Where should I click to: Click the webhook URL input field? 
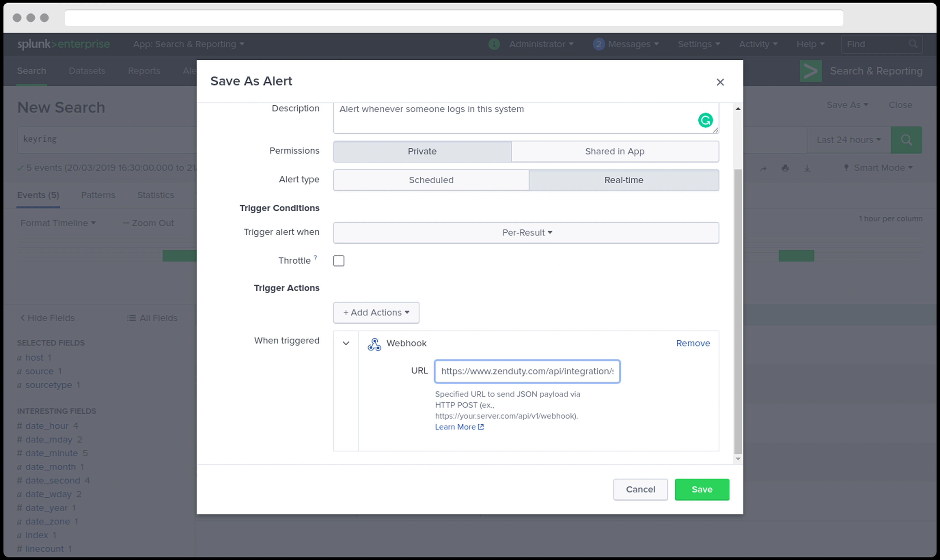coord(527,371)
